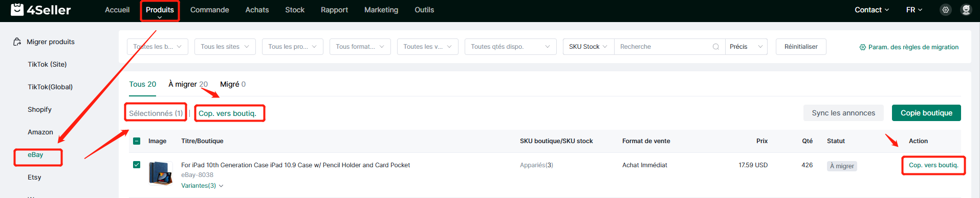This screenshot has width=980, height=198.
Task: Open the Rapport menu
Action: pyautogui.click(x=334, y=10)
